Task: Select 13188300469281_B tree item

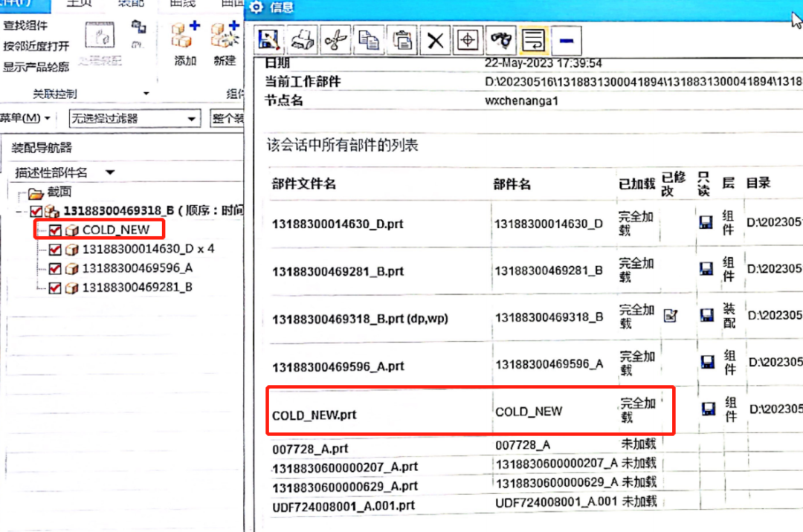Action: [x=138, y=288]
